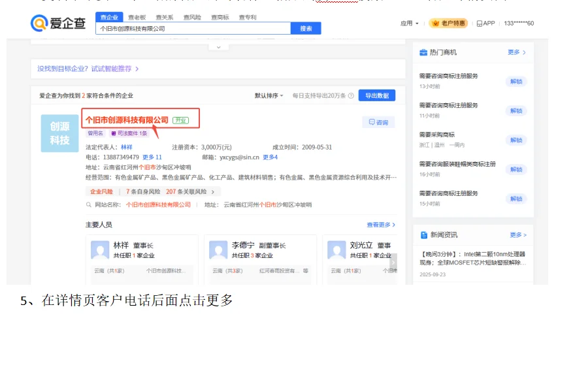Open 林祥 董事长 name
This screenshot has width=588, height=386.
pos(121,246)
